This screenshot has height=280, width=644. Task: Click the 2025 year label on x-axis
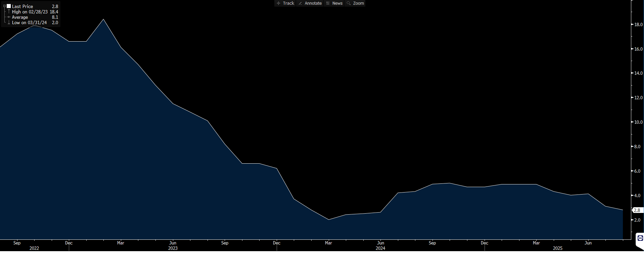point(557,248)
